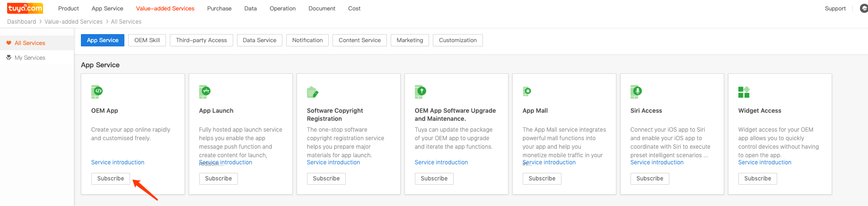Select My Services in sidebar
This screenshot has height=206, width=868.
click(x=37, y=58)
